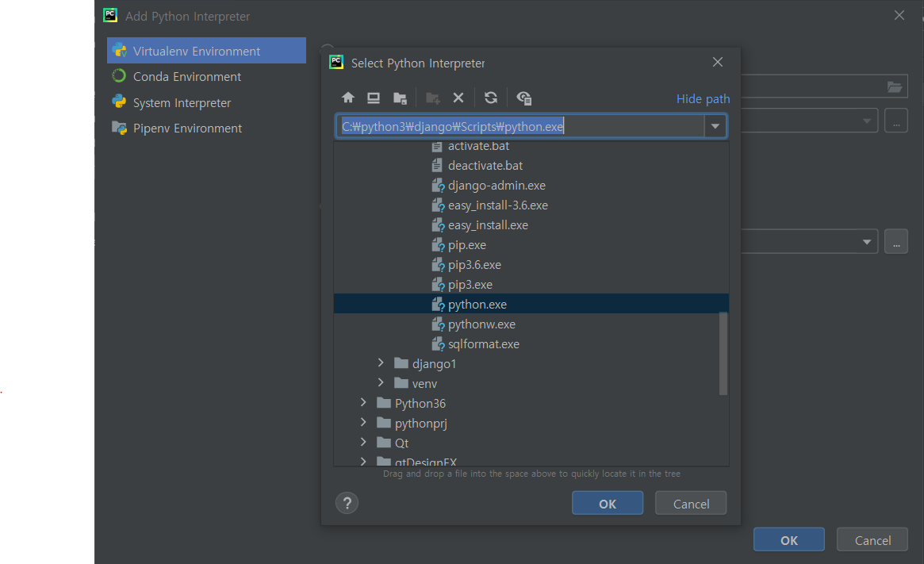Click python.exe file icon
Screen dimensions: 924x564
[x=438, y=305]
